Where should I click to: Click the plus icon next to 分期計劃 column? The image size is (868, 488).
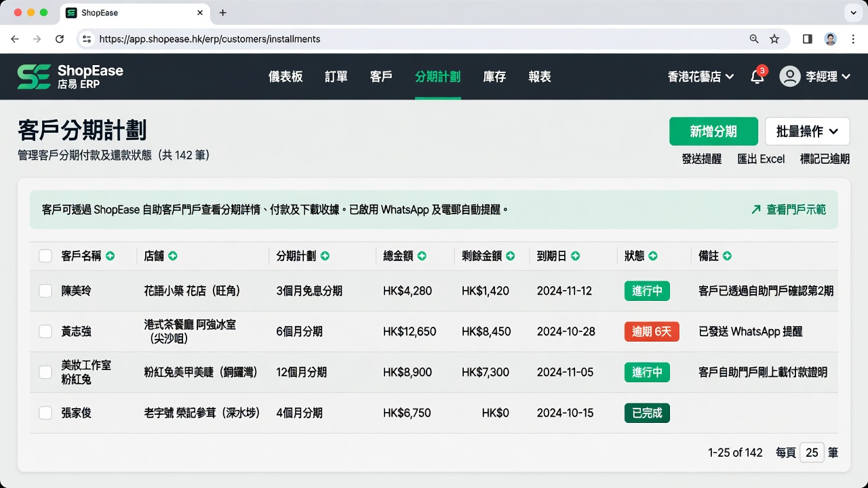point(325,256)
